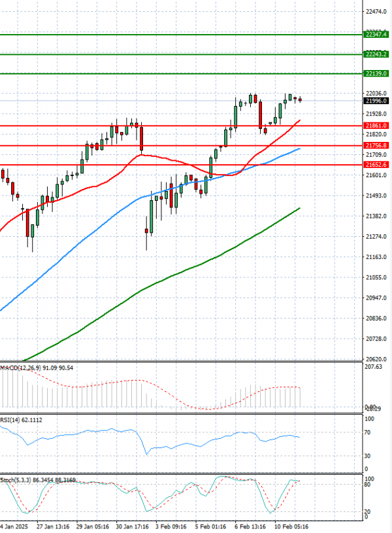This screenshot has width=392, height=533.
Task: Click the 21928.0 price axis value
Action: pos(376,114)
